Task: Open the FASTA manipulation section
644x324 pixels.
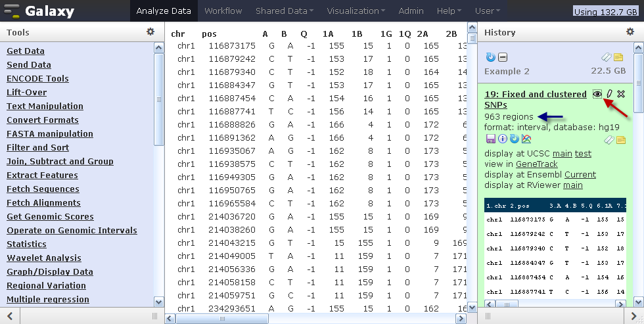Action: (x=50, y=133)
